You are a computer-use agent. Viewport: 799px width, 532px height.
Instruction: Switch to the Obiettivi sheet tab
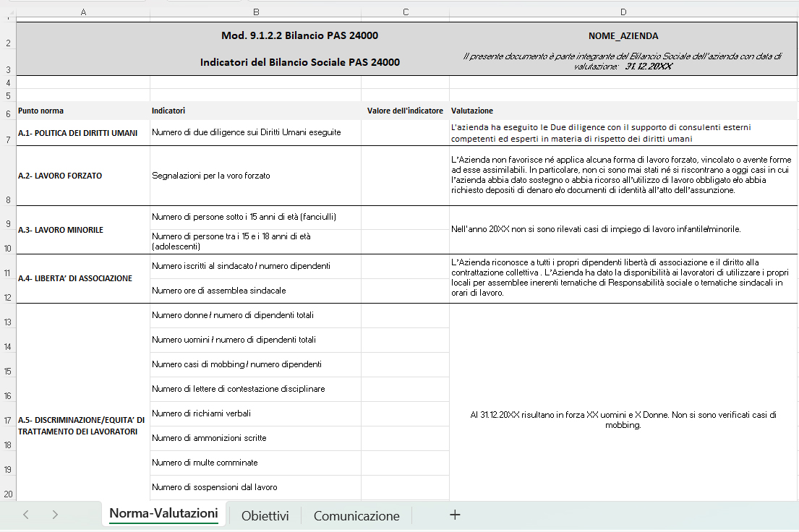[x=265, y=515]
